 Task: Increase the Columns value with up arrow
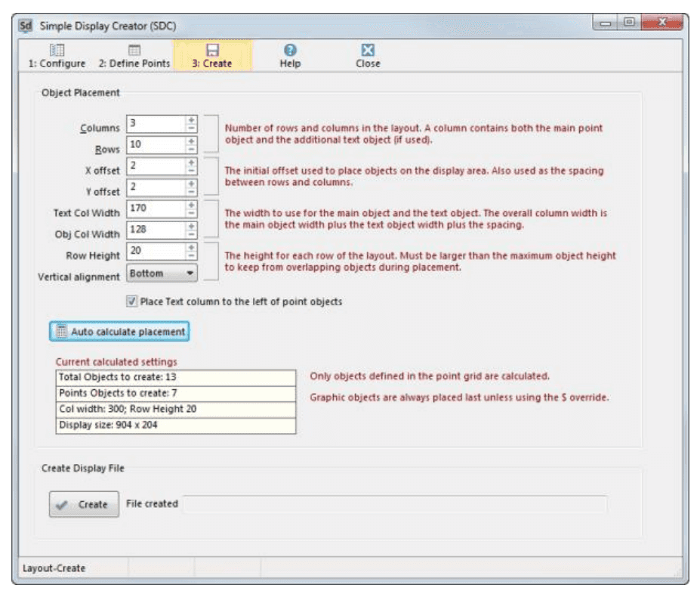pyautogui.click(x=191, y=120)
